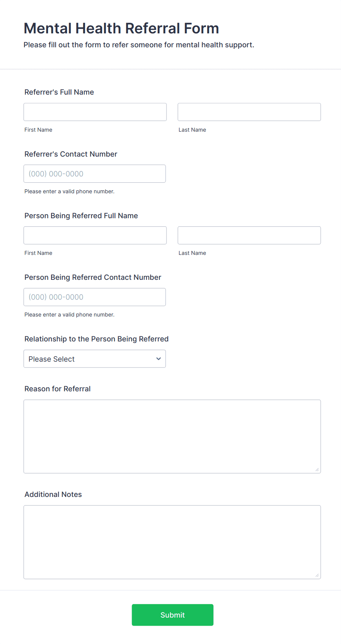Click the Additional Notes resize handle

click(x=317, y=575)
